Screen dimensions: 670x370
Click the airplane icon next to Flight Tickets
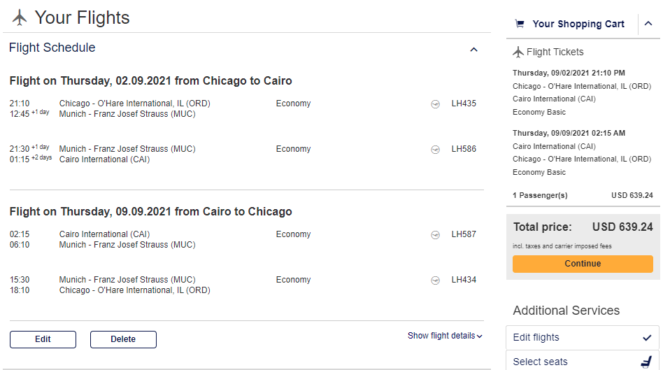[518, 52]
